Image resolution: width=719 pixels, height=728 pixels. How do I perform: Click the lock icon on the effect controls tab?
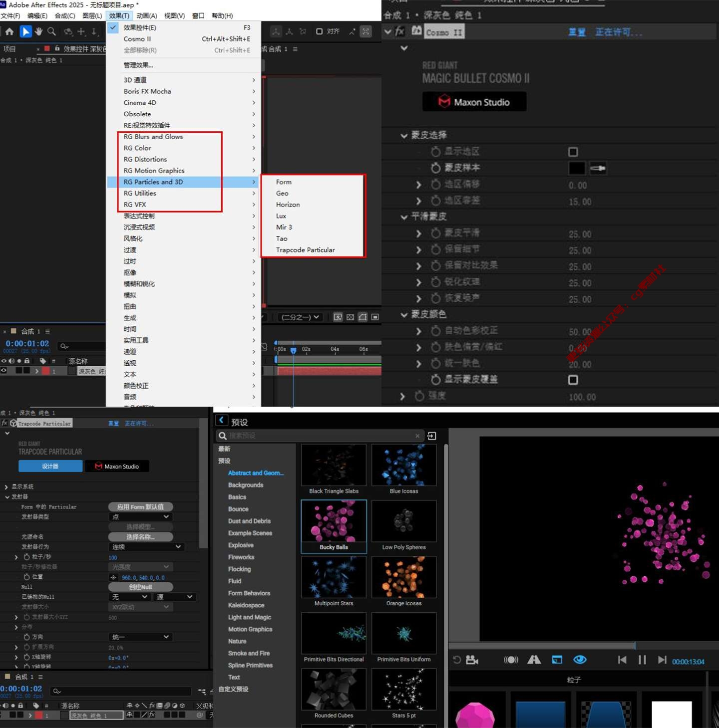(57, 48)
